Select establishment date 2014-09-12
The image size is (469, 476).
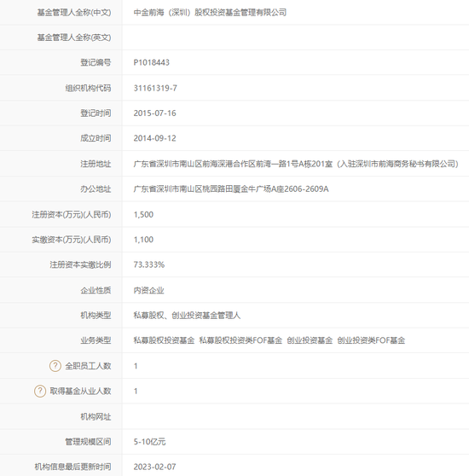point(154,138)
